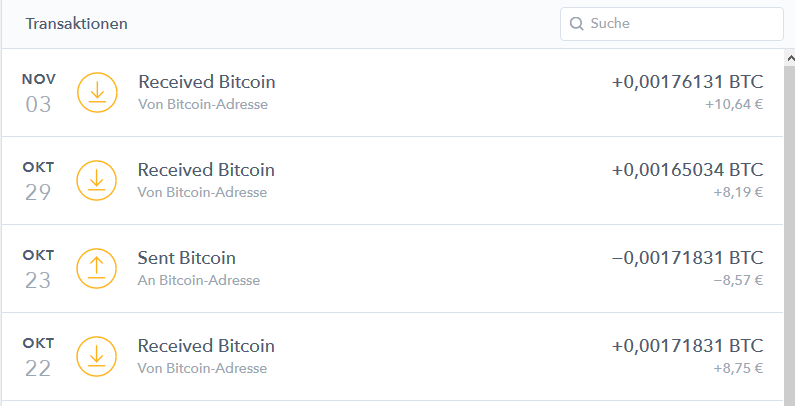
Task: Click the magnifier icon in search box
Action: [x=576, y=24]
